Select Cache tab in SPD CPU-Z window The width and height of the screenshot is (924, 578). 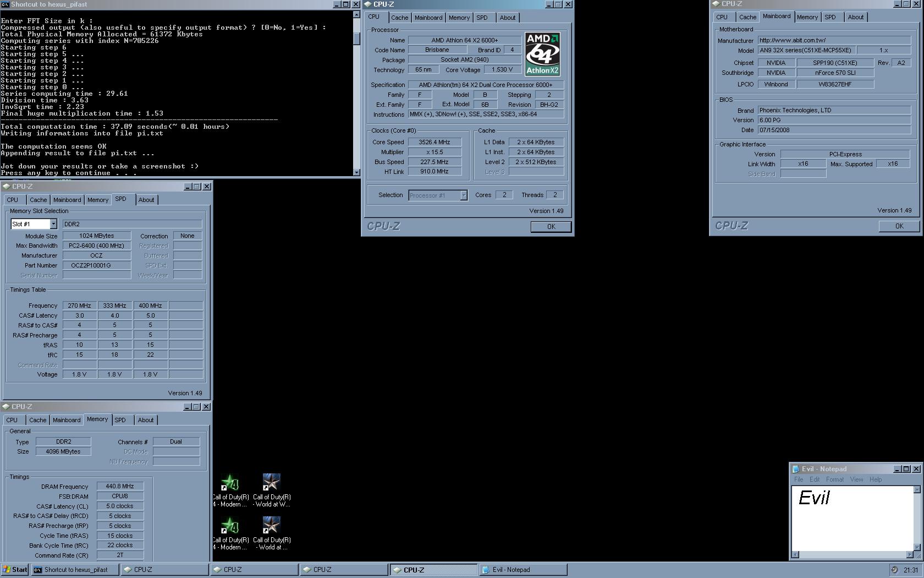(38, 200)
